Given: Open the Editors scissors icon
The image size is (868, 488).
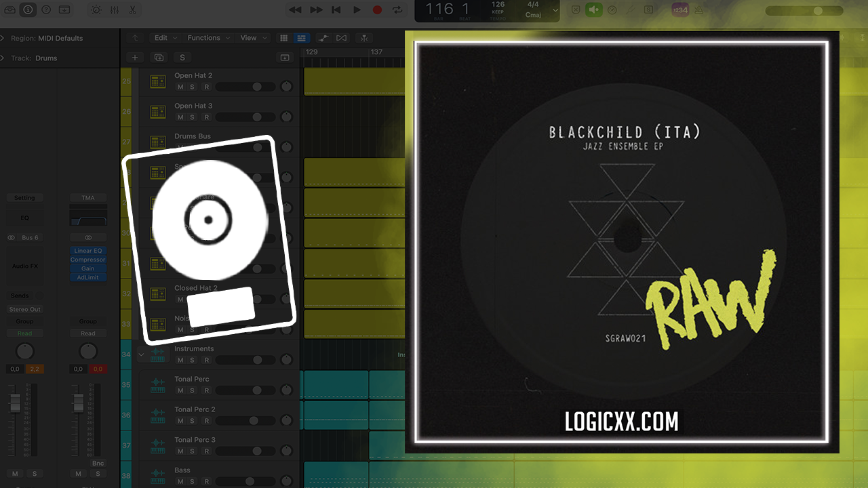Looking at the screenshot, I should tap(132, 9).
